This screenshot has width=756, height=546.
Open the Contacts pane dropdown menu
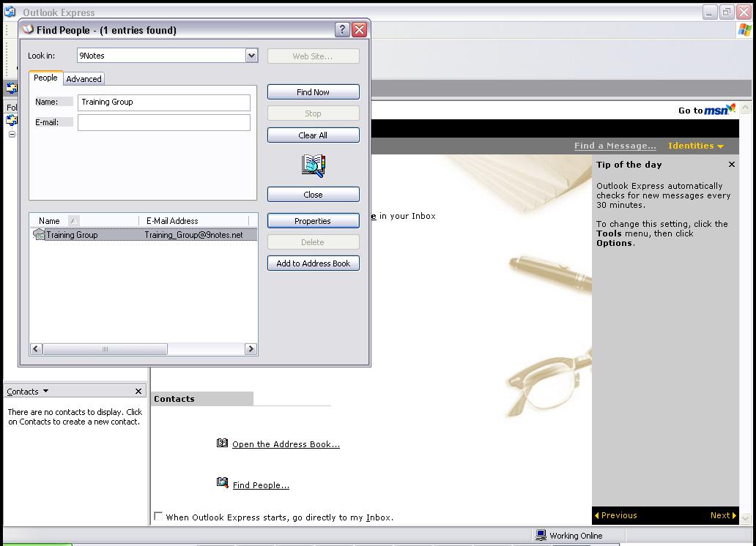tap(46, 391)
